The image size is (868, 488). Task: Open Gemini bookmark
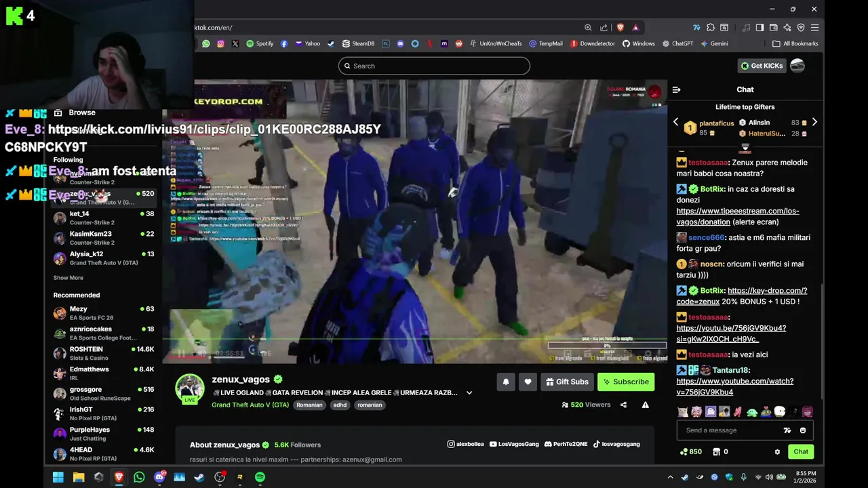click(x=714, y=43)
